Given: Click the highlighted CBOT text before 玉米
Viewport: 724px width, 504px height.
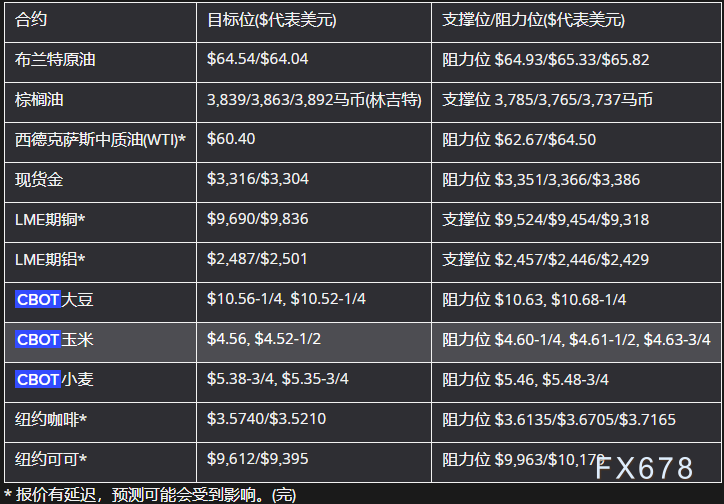Looking at the screenshot, I should pos(38,340).
